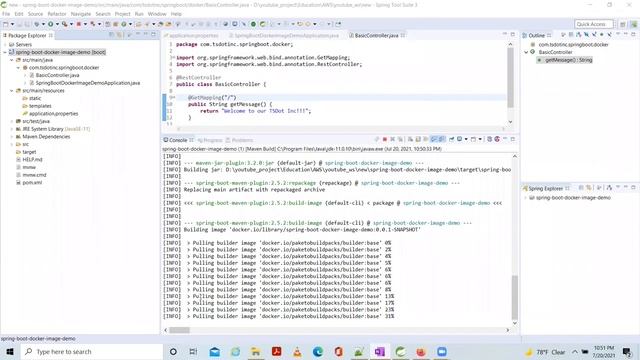Open the Display Selected Console dropdown

[466, 140]
